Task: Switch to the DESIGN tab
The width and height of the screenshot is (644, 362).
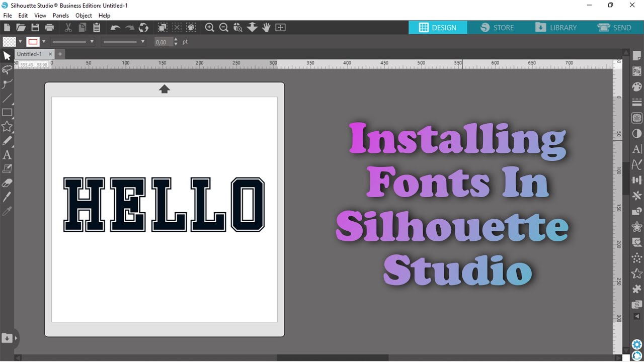Action: [438, 28]
